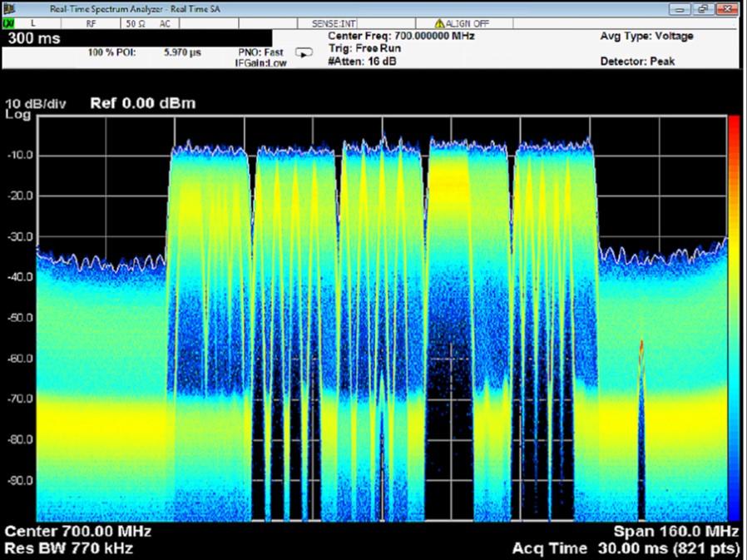The image size is (747, 560).
Task: Toggle the AC coupling indicator
Action: point(164,23)
